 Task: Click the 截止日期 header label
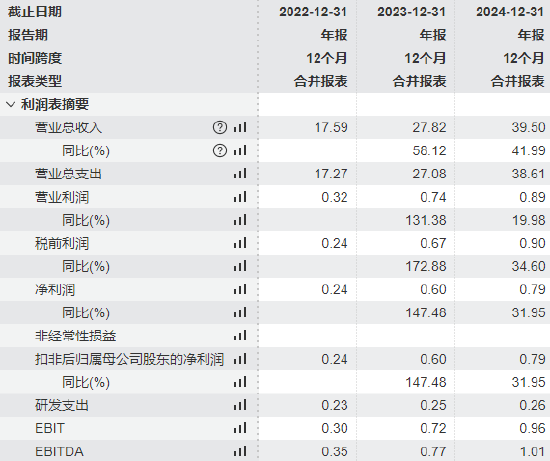pyautogui.click(x=35, y=12)
